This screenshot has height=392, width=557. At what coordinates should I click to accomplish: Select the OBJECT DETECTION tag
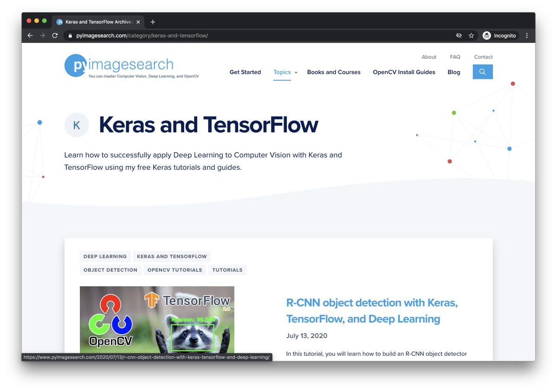click(x=110, y=270)
